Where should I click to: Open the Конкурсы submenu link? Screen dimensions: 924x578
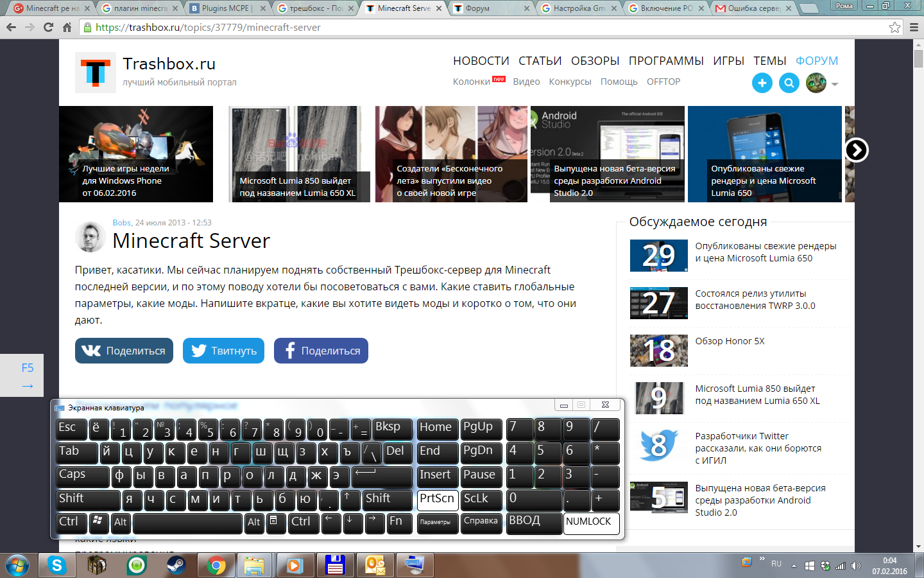(x=570, y=82)
